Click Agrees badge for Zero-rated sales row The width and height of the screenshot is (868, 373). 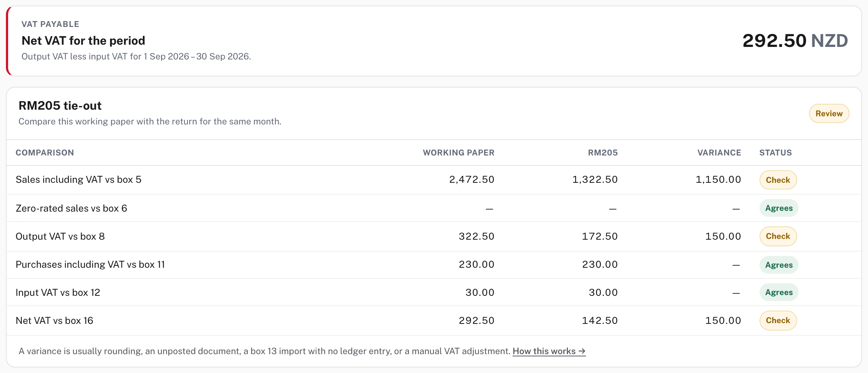[779, 208]
